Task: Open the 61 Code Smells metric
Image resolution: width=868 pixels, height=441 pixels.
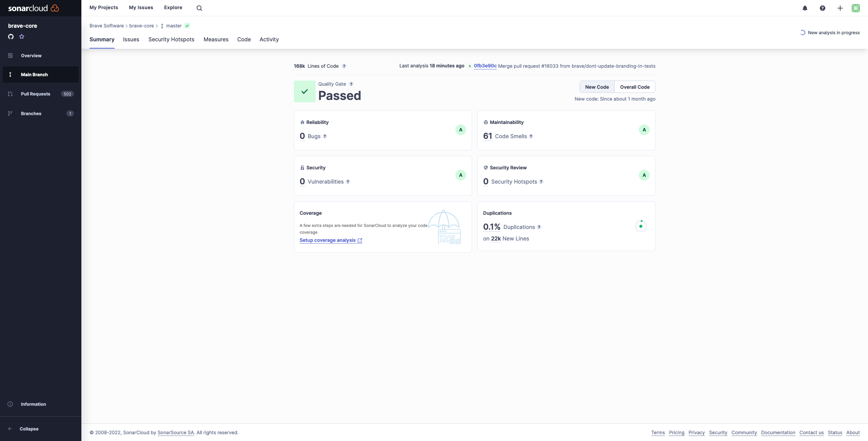Action: (x=488, y=135)
